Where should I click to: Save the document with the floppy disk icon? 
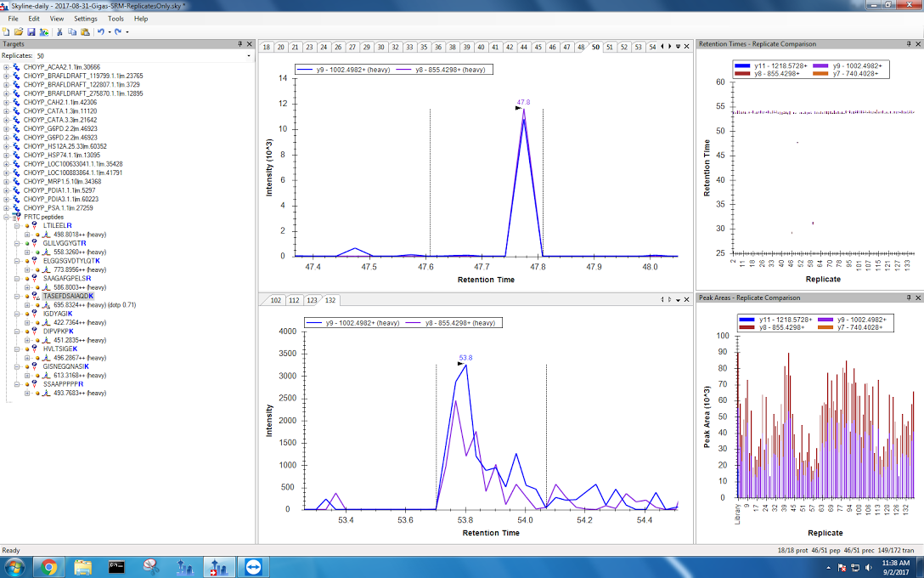pyautogui.click(x=31, y=31)
